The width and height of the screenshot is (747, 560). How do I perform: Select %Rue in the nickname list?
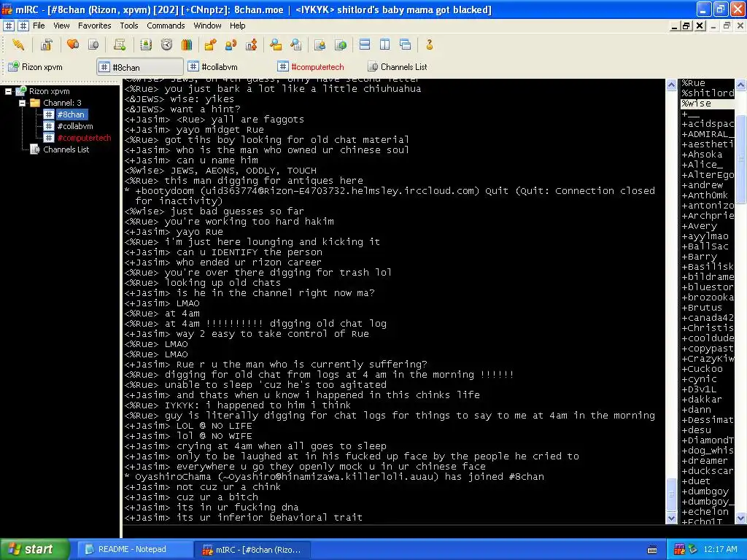(707, 83)
